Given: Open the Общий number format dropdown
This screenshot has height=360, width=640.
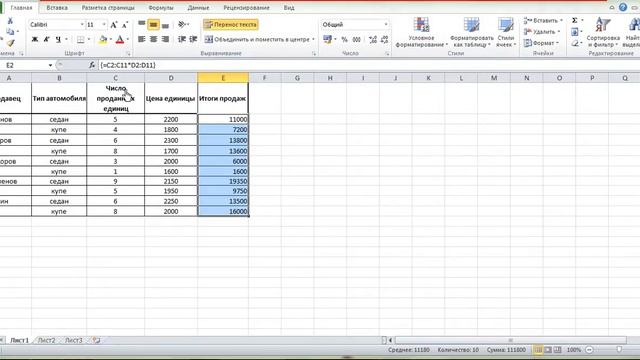Looking at the screenshot, I should tap(386, 24).
